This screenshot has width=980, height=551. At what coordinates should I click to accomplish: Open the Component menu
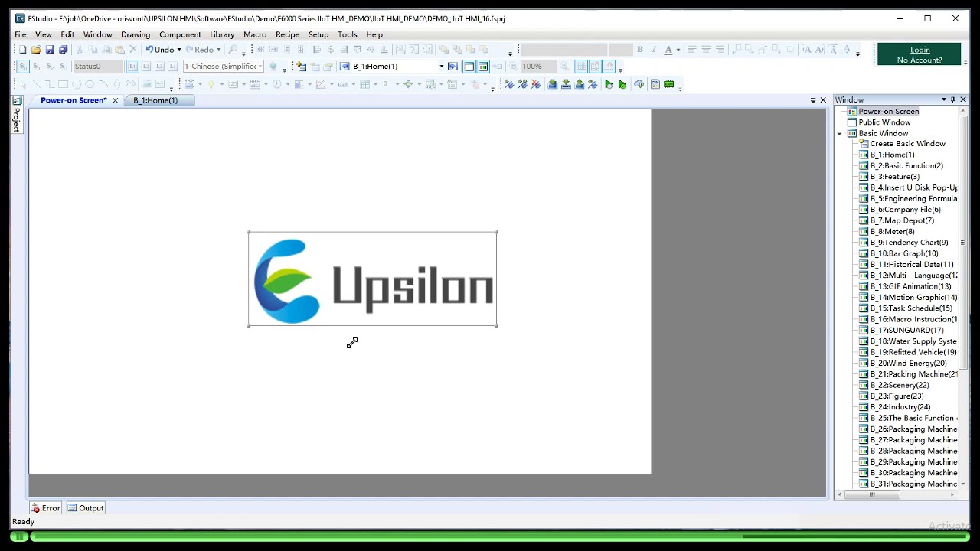pyautogui.click(x=180, y=34)
